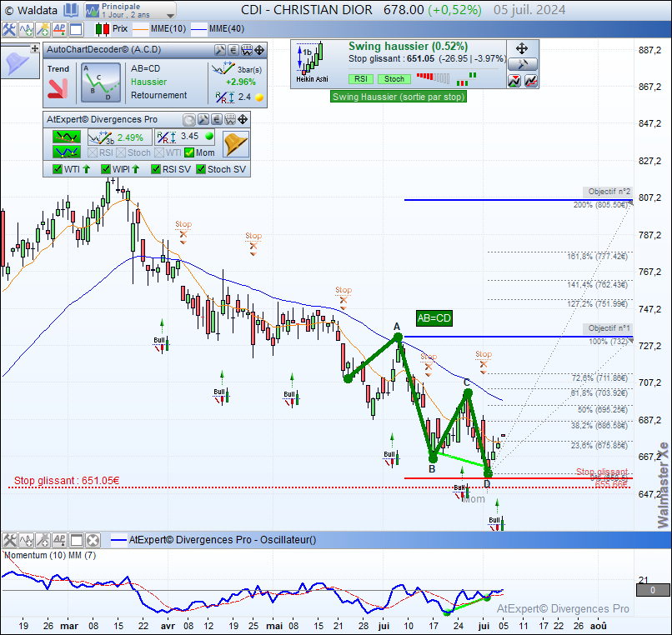The height and width of the screenshot is (635, 672).
Task: Click AutoChartDecoder move handle
Action: tap(259, 50)
